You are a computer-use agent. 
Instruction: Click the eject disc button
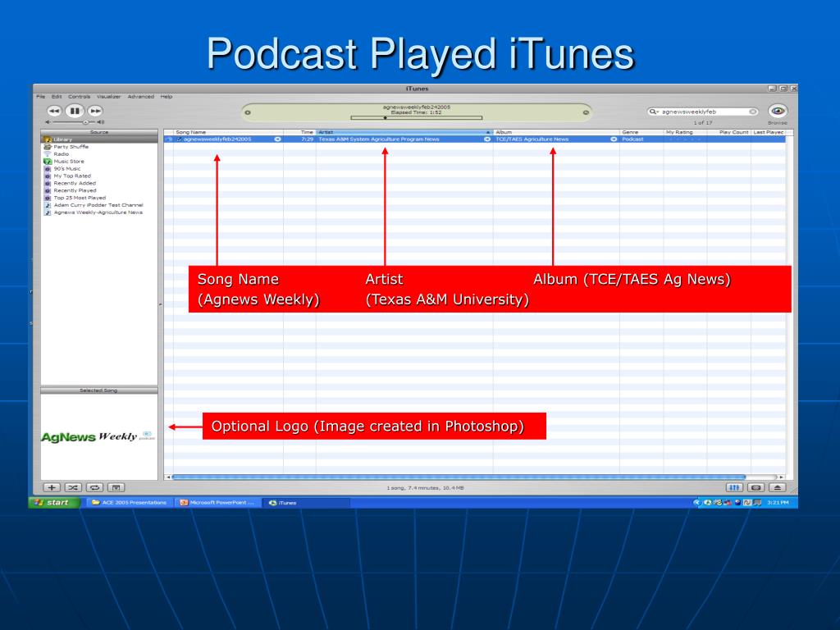(x=778, y=487)
